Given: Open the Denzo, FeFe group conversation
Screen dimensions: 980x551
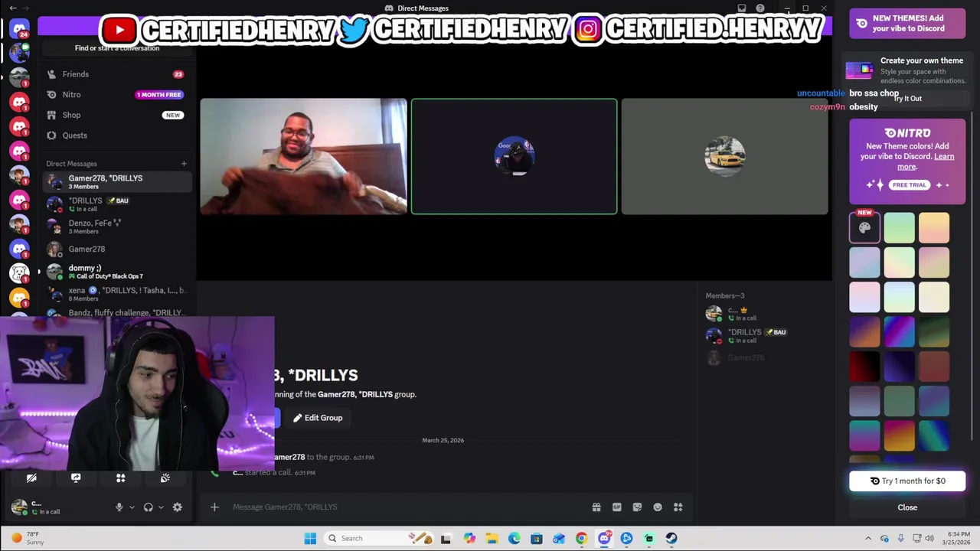Looking at the screenshot, I should 116,227.
